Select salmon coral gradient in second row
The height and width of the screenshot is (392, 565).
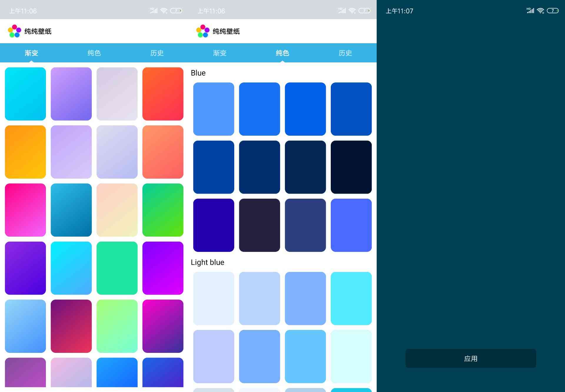pos(163,152)
